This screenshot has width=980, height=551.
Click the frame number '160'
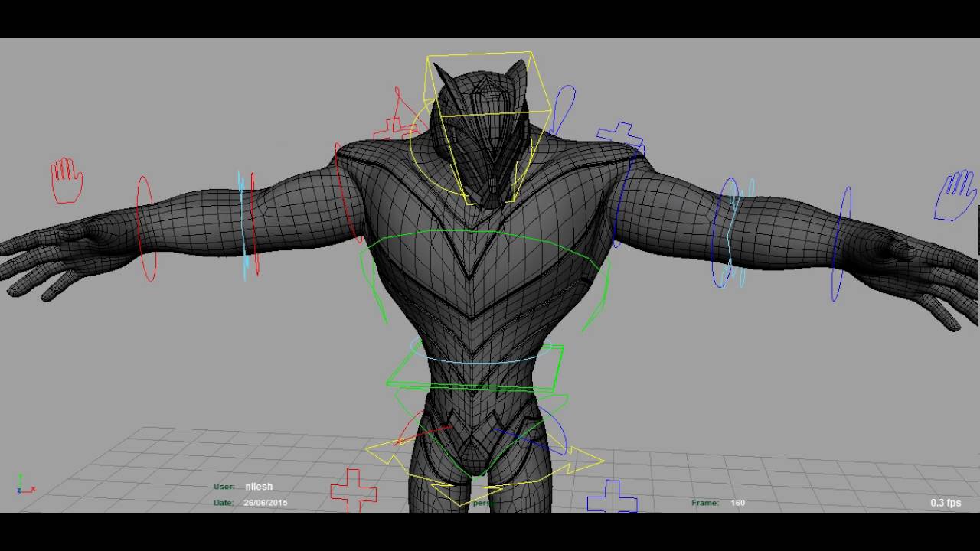(737, 503)
